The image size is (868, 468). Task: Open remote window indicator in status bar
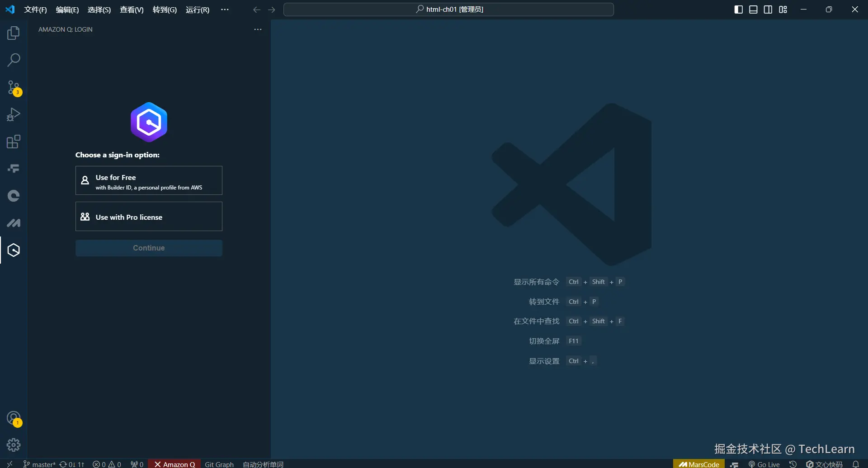coord(9,464)
